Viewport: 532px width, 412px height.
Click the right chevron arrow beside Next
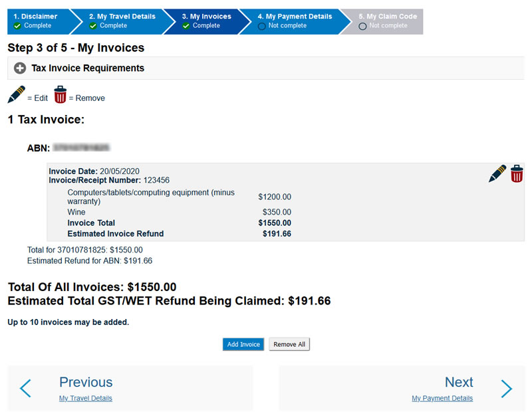coord(507,388)
